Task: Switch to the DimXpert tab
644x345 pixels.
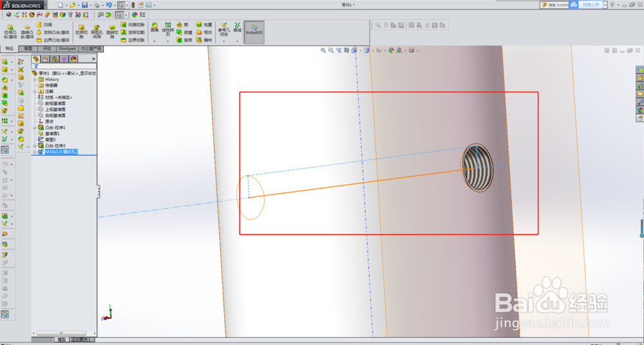Action: pyautogui.click(x=68, y=48)
